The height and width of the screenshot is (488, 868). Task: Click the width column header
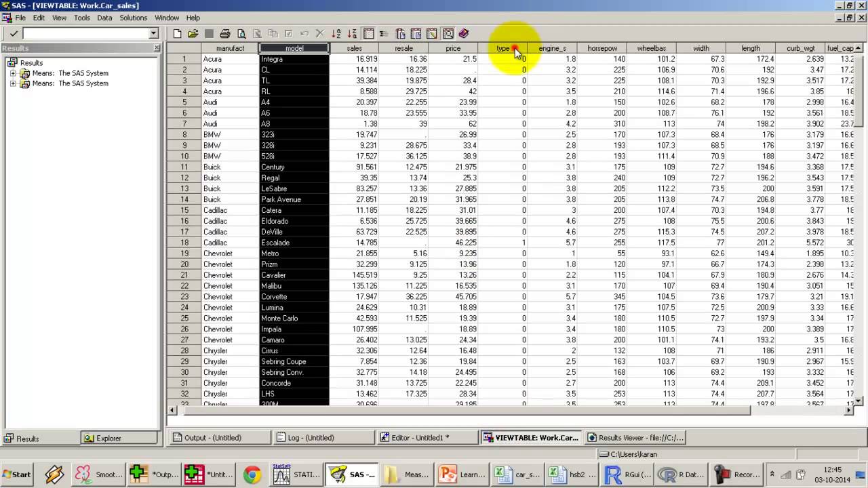point(701,48)
